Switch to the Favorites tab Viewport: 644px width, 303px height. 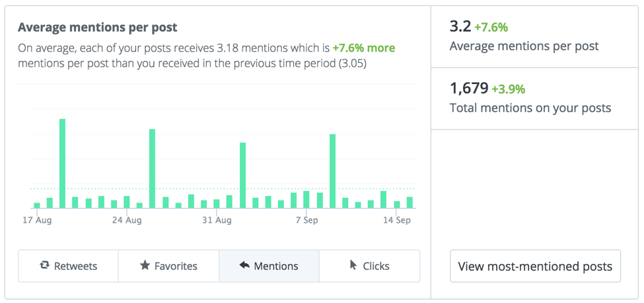tap(169, 266)
